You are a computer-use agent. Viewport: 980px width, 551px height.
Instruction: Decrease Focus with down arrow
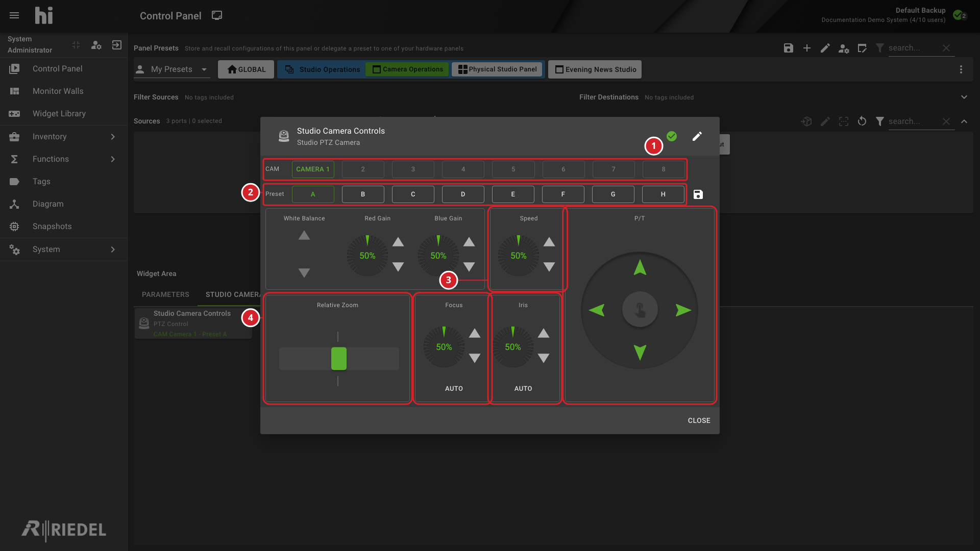click(475, 358)
